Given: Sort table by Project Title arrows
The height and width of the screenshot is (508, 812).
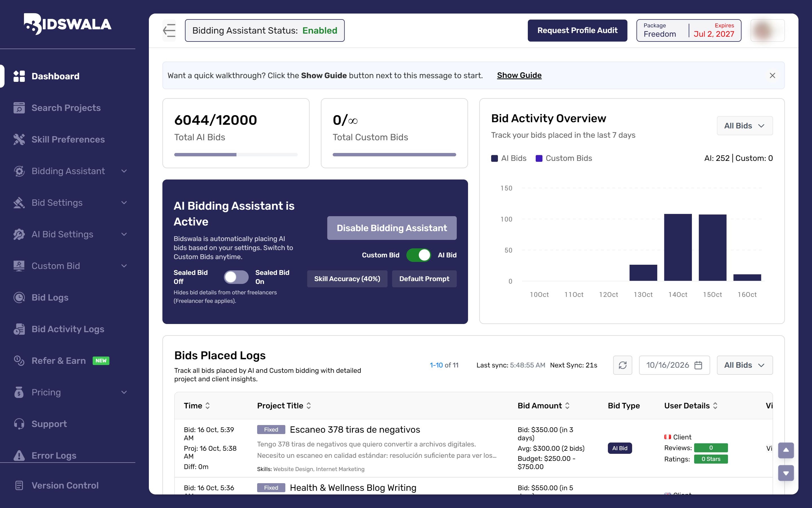Looking at the screenshot, I should (309, 406).
